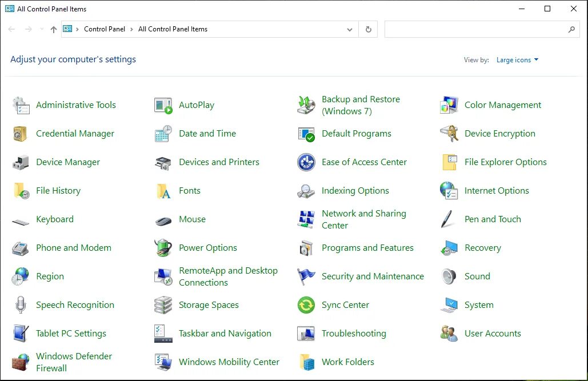
Task: Open the Windows Defender Firewall icon
Action: [x=21, y=362]
